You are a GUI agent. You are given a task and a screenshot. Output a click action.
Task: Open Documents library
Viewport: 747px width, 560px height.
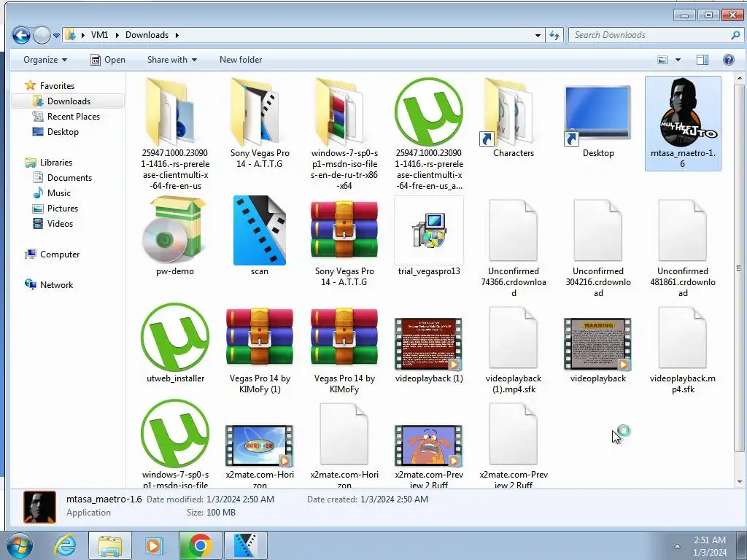click(x=69, y=178)
